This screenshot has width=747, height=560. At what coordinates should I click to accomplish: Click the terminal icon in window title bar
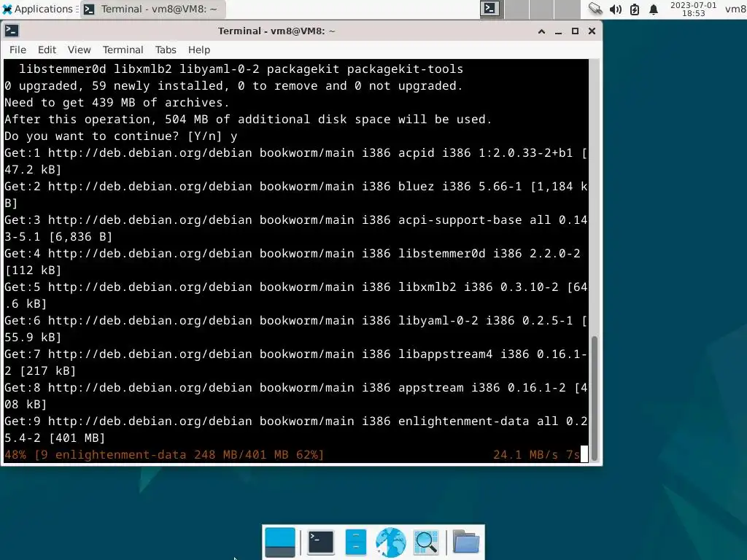pyautogui.click(x=12, y=31)
